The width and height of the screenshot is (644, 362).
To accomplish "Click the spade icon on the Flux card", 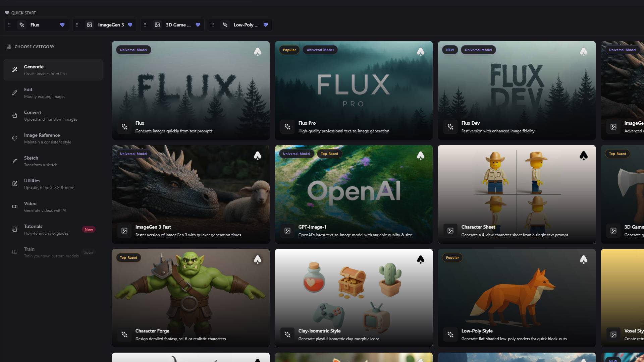I will 258,52.
